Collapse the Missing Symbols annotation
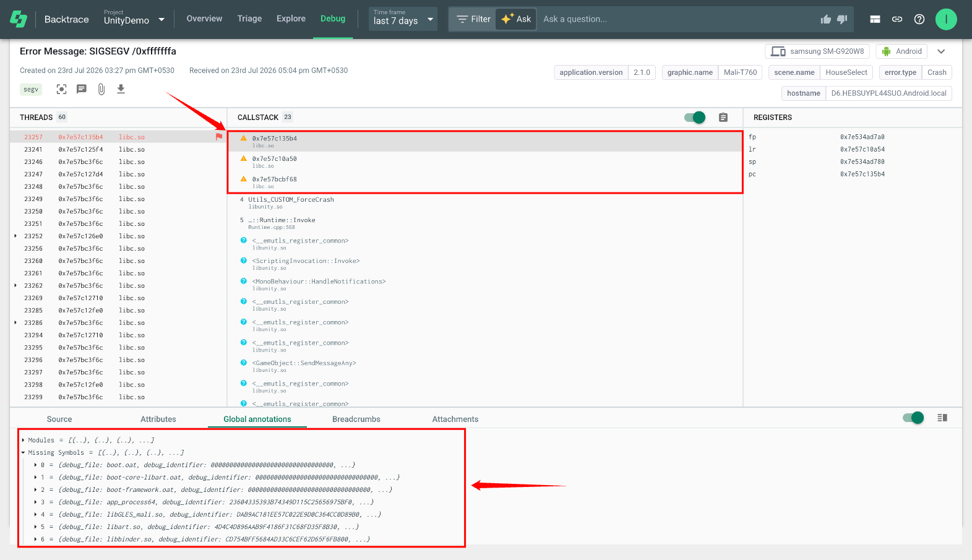Image resolution: width=972 pixels, height=560 pixels. pos(24,452)
